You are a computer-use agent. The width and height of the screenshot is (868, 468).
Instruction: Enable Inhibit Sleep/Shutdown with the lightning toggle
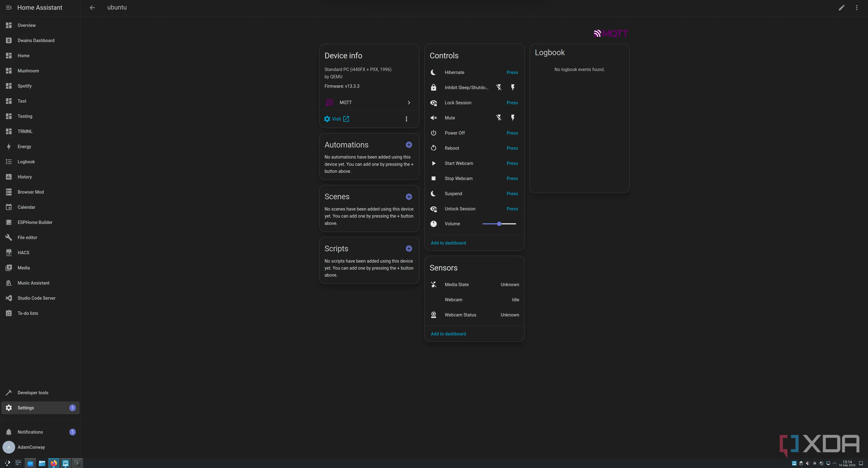point(513,87)
